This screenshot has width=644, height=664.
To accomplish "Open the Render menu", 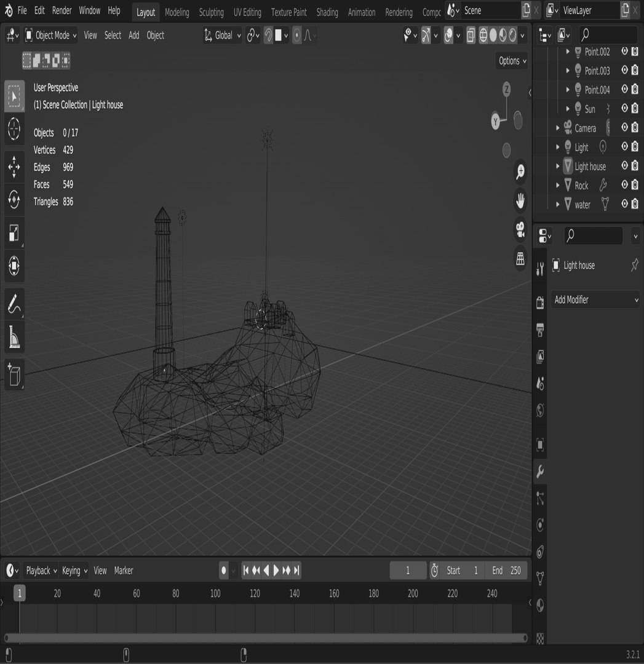I will click(x=62, y=10).
